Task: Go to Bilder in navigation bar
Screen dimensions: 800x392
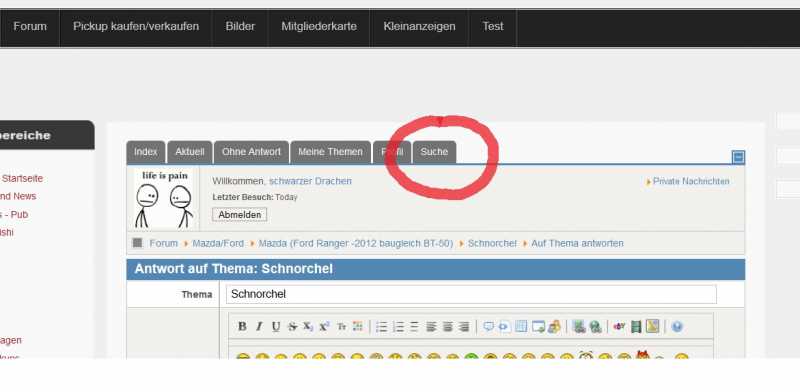Action: click(x=240, y=27)
